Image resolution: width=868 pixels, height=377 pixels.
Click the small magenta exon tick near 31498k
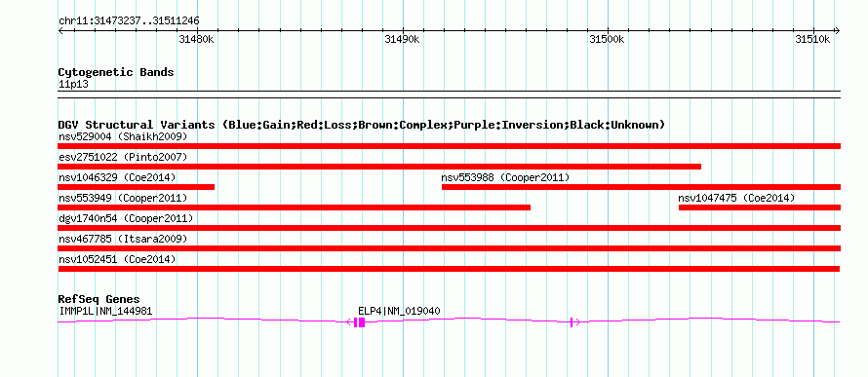(x=572, y=322)
